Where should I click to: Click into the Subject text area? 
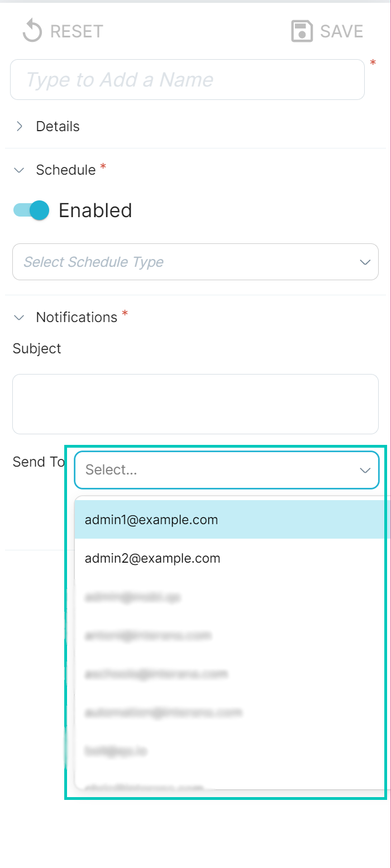pos(195,404)
